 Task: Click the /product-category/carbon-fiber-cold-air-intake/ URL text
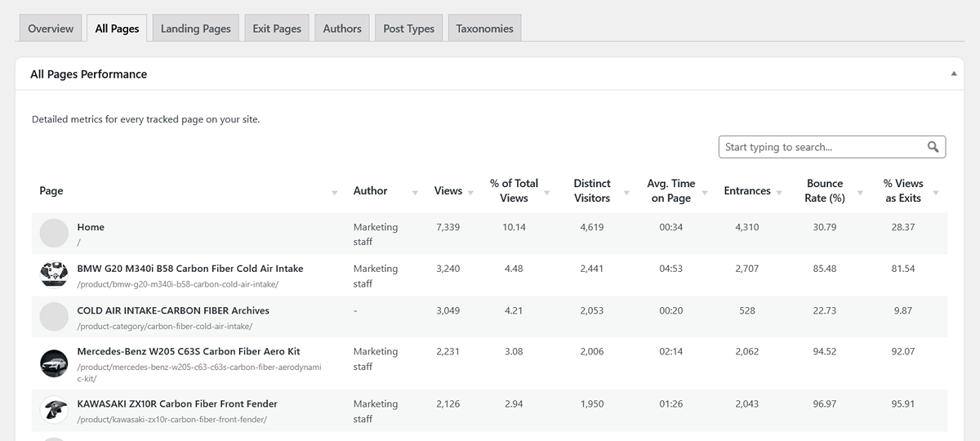[165, 326]
